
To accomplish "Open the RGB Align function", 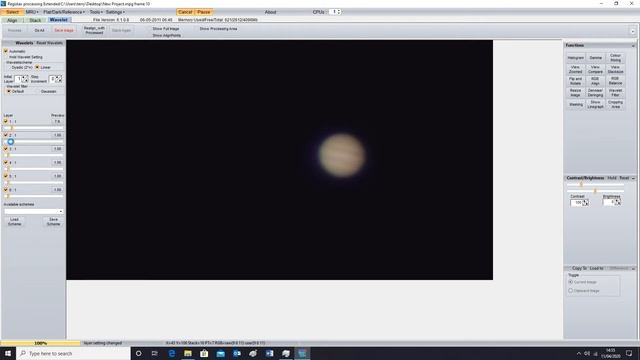I will [596, 81].
